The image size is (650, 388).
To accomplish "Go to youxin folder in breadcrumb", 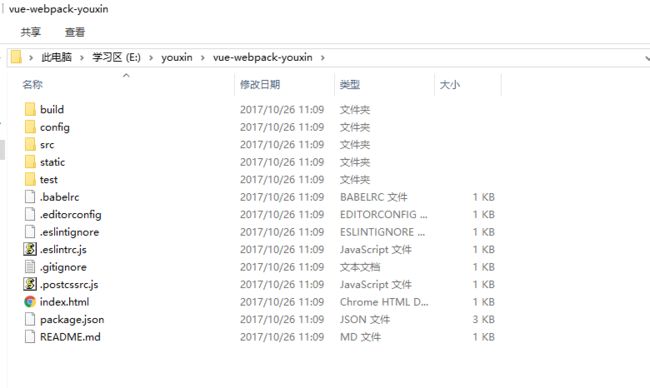I will pos(177,57).
